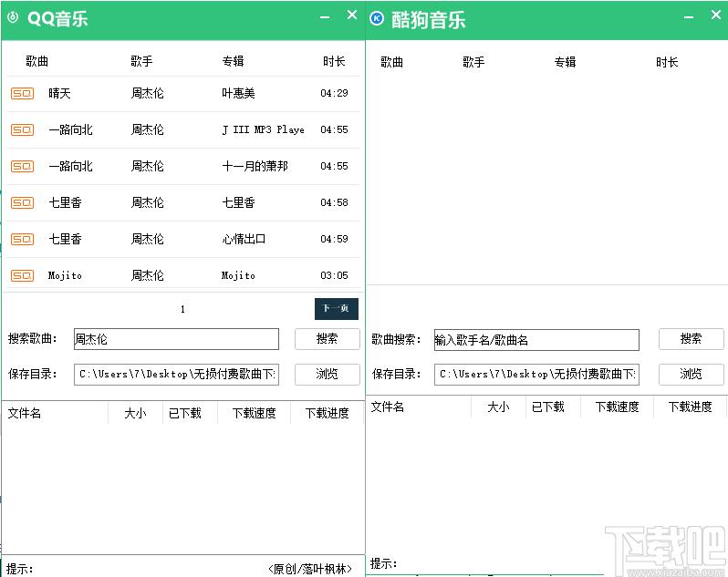The image size is (728, 577).
Task: Click 文件名 download header in QQ音乐
Action: click(24, 413)
